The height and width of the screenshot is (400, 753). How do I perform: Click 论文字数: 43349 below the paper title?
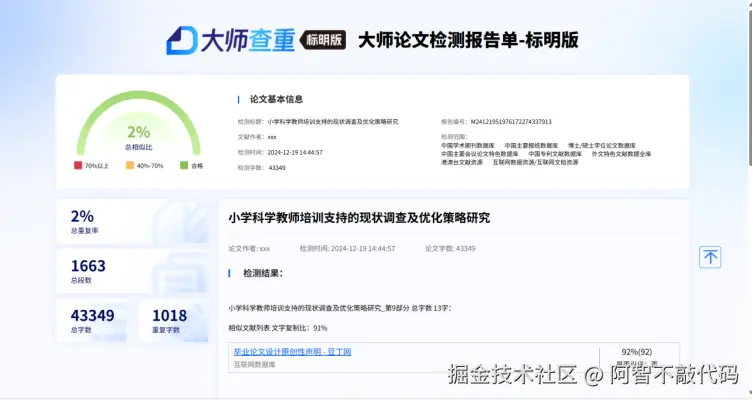click(450, 248)
